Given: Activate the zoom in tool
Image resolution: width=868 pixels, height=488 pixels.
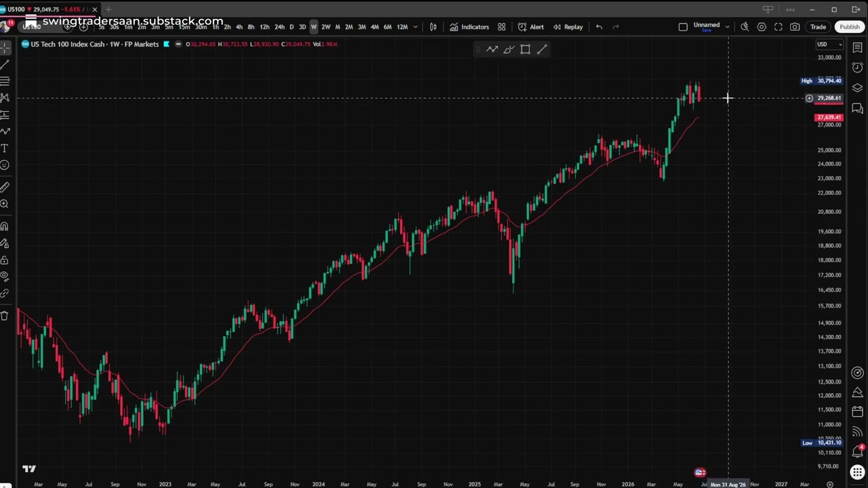Looking at the screenshot, I should click(x=5, y=204).
